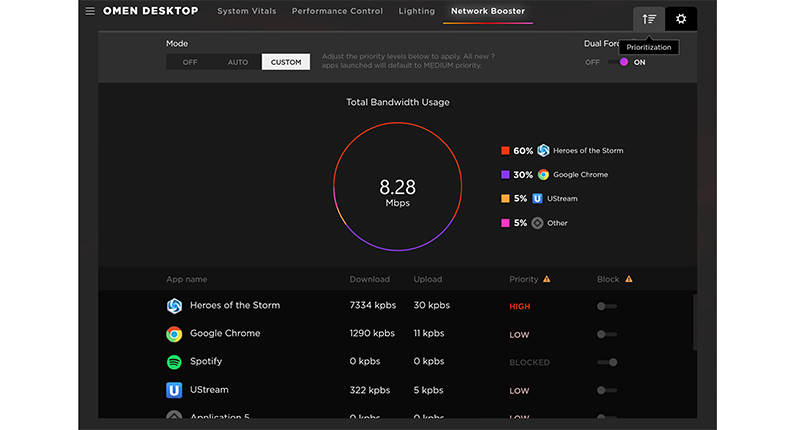
Task: Click the Google Chrome legend icon
Action: click(543, 174)
